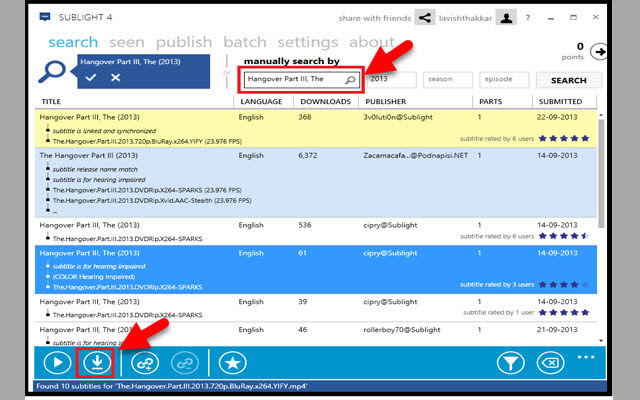Sort by PARTS column header
This screenshot has width=640, height=400.
[x=490, y=102]
